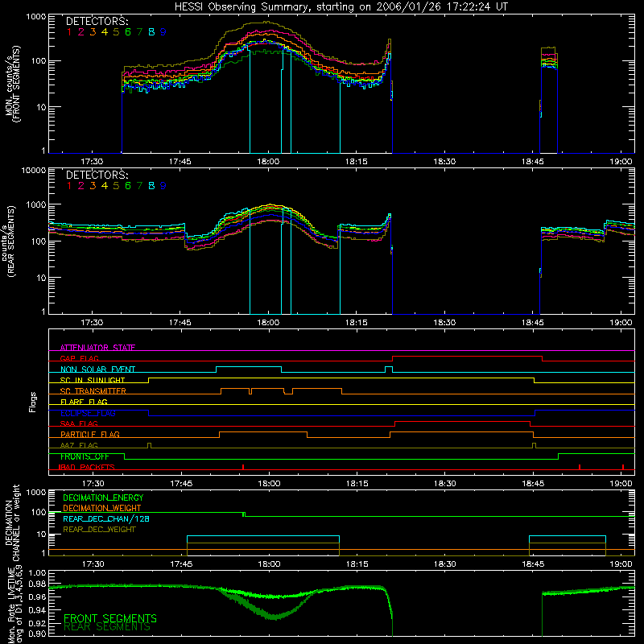
Task: Click the 18:45 tick under the flags plot
Action: (x=533, y=484)
